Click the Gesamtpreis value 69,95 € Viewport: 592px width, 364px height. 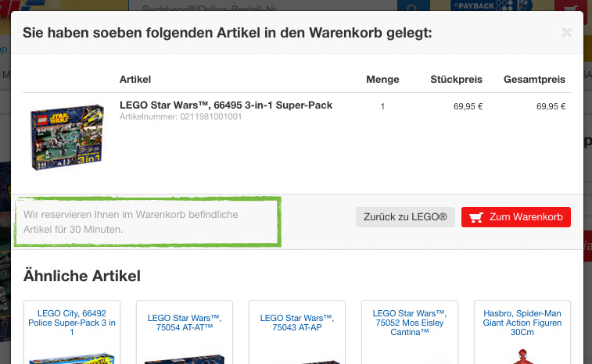pos(551,106)
